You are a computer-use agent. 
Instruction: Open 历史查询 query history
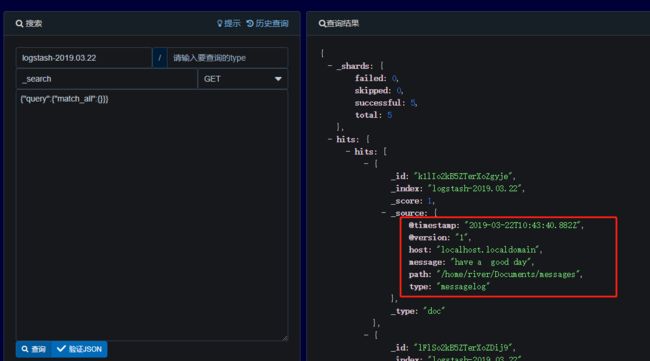(x=267, y=24)
